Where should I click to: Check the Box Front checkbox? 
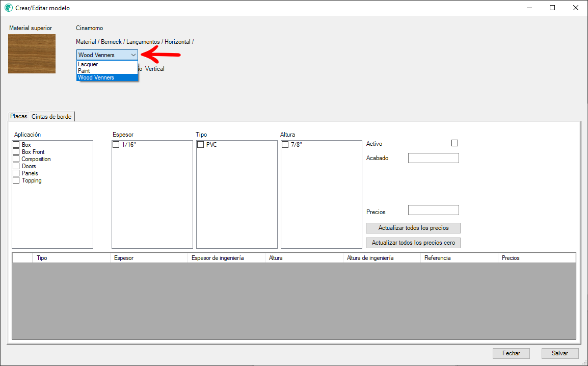tap(16, 151)
